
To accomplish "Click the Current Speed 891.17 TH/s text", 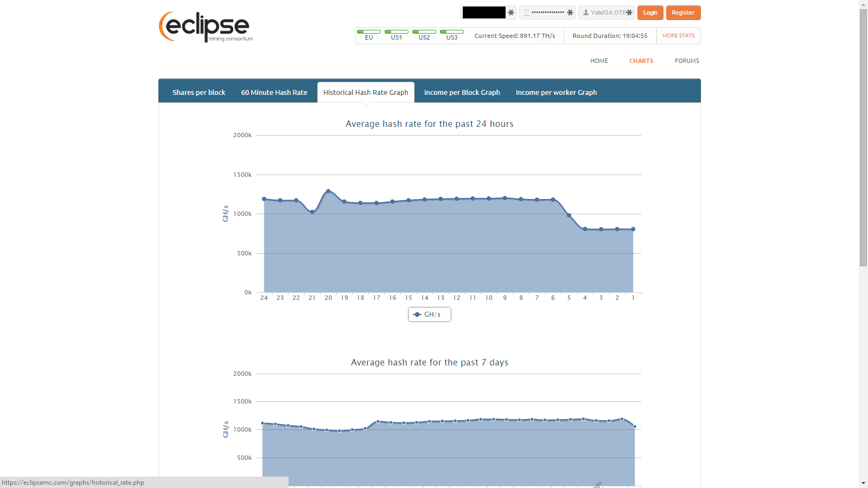I will (515, 36).
